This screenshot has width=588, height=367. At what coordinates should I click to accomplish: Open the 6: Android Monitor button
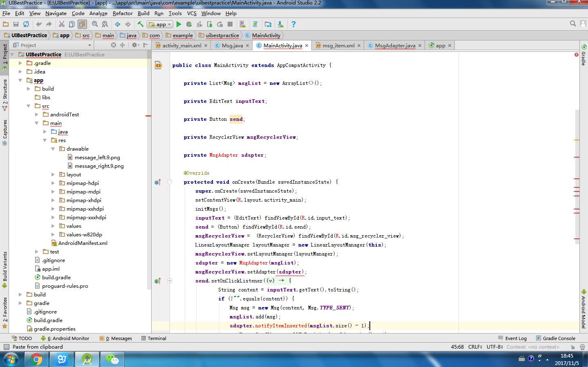(65, 338)
